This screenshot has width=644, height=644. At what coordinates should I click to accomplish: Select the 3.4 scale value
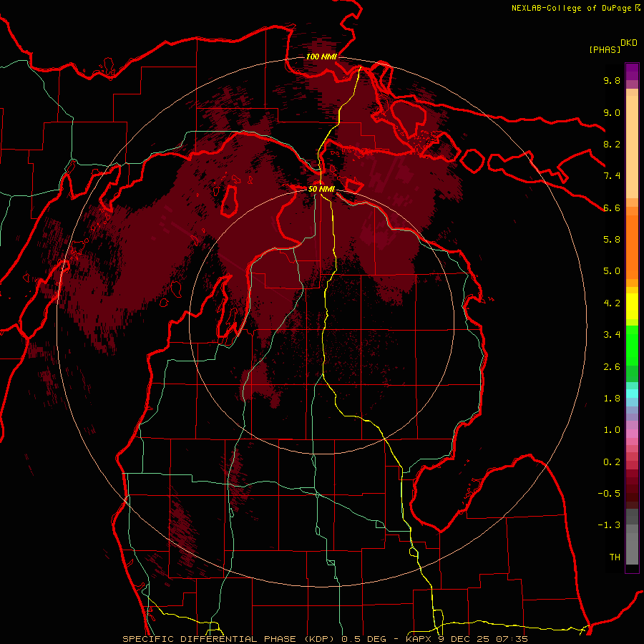(x=612, y=335)
